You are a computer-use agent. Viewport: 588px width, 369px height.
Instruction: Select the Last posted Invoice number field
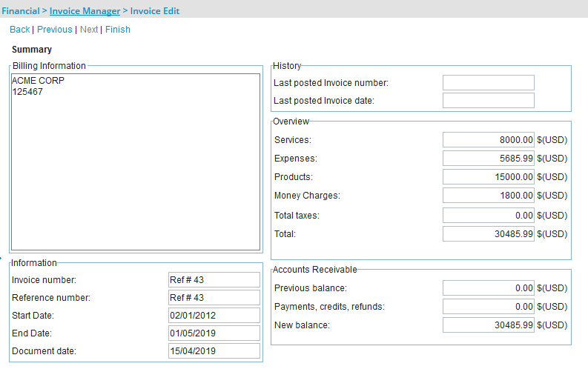[x=488, y=83]
